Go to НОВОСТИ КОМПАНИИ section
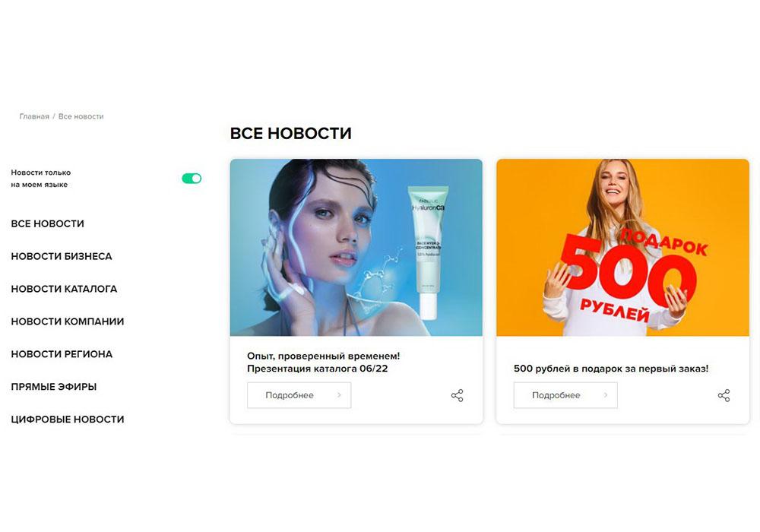Viewport: 760px width, 532px height. pos(68,321)
